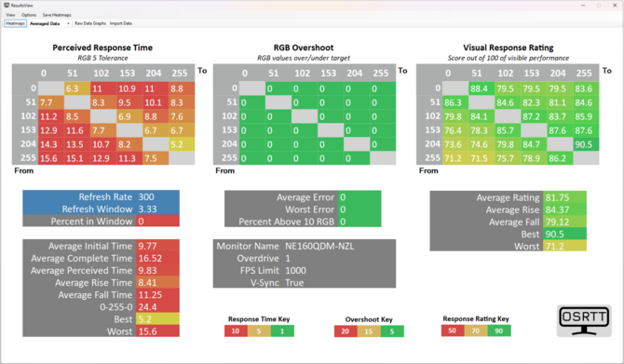Select the Heatmaps toolbar button

coord(15,23)
